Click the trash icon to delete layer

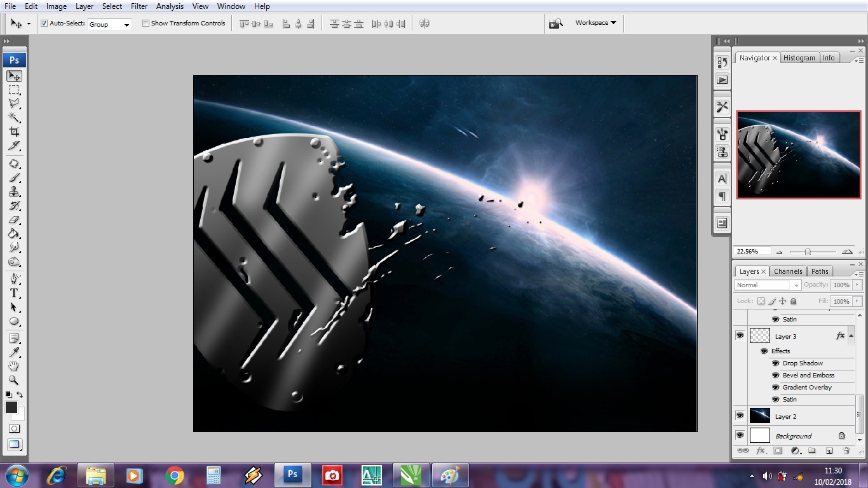coord(846,451)
